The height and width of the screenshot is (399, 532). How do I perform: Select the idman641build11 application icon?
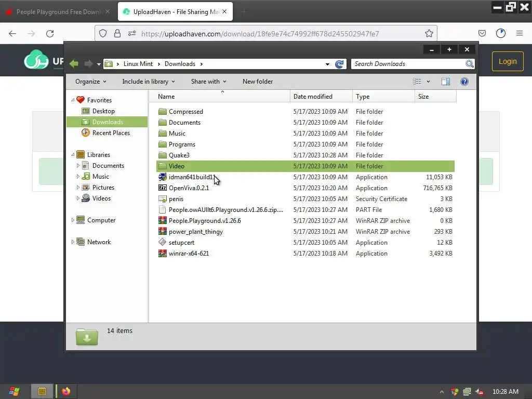(x=163, y=177)
